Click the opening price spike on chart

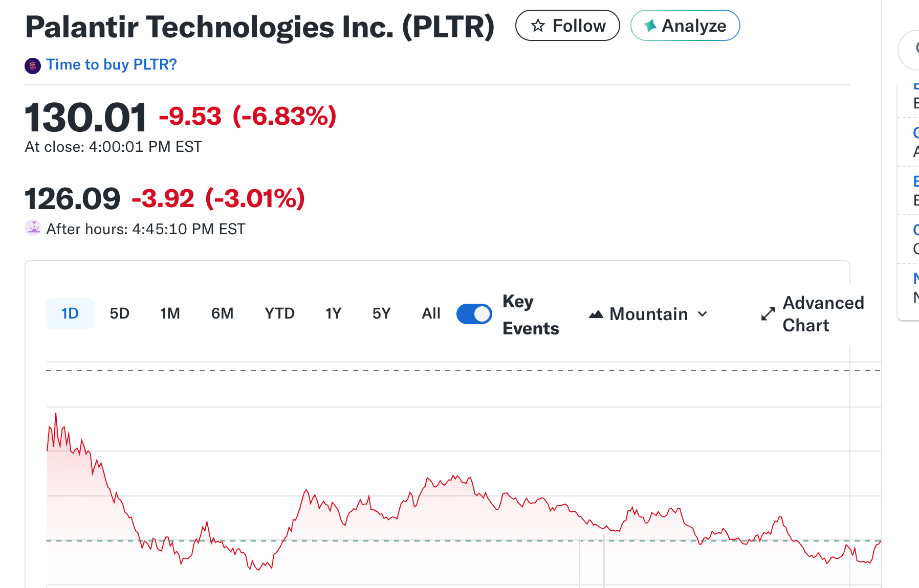point(56,414)
